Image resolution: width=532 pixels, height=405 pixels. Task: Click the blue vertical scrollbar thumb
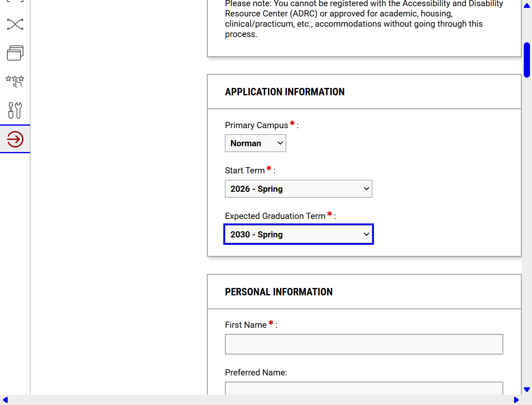[527, 60]
